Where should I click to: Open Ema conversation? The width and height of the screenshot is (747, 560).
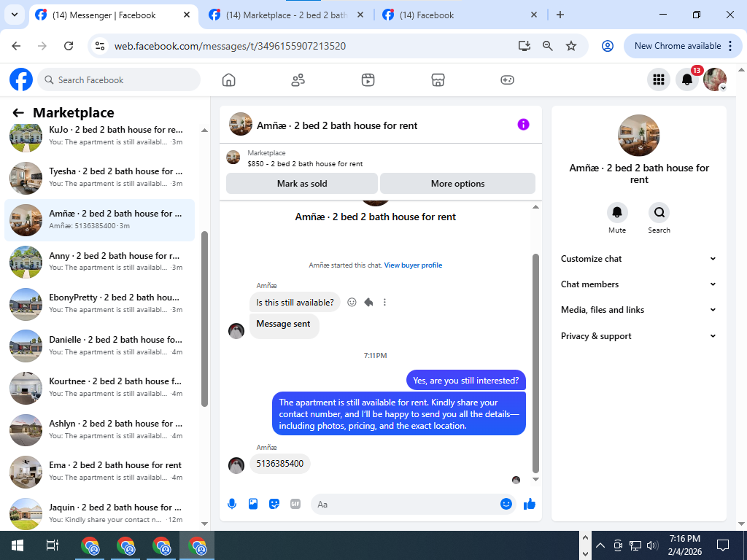click(99, 472)
